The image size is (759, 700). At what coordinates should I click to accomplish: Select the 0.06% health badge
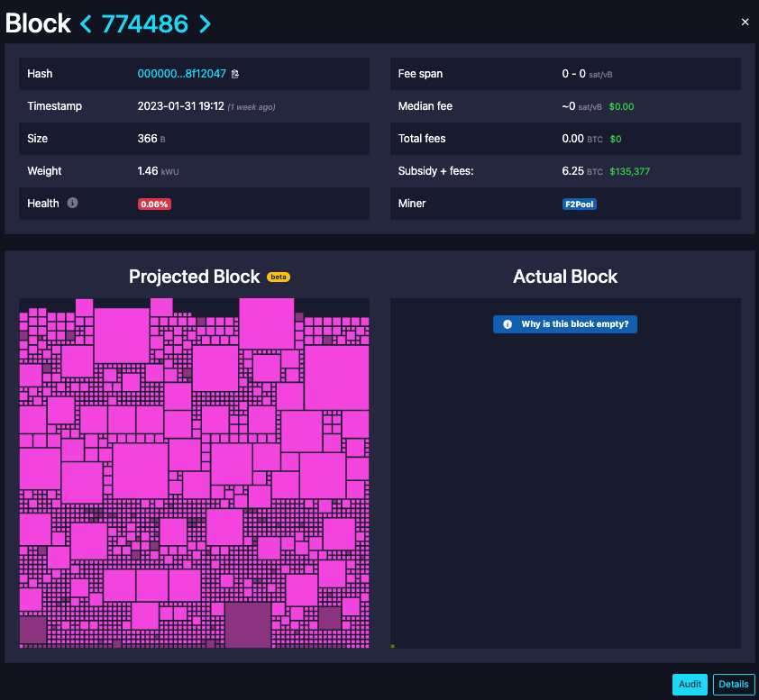(x=154, y=205)
